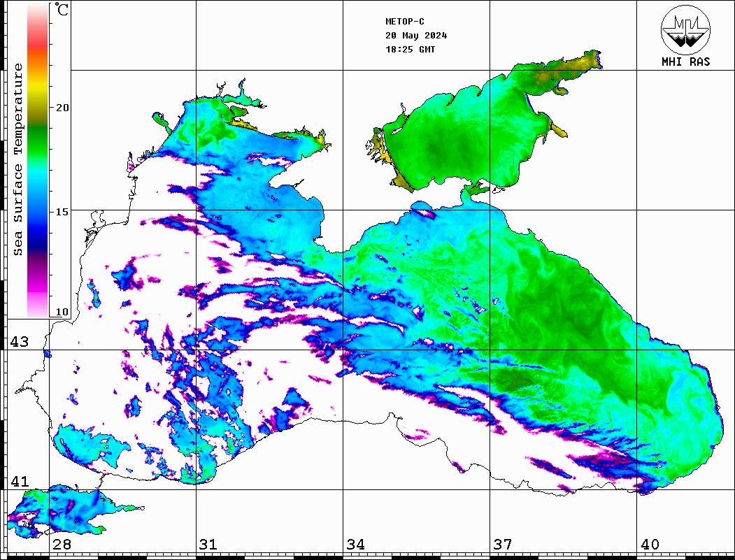The image size is (735, 560).
Task: Click the longitude label 34
Action: (355, 545)
